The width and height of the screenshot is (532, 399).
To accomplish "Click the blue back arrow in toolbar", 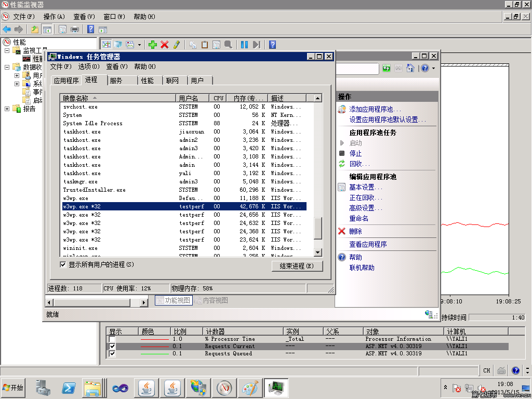I will click(x=7, y=30).
